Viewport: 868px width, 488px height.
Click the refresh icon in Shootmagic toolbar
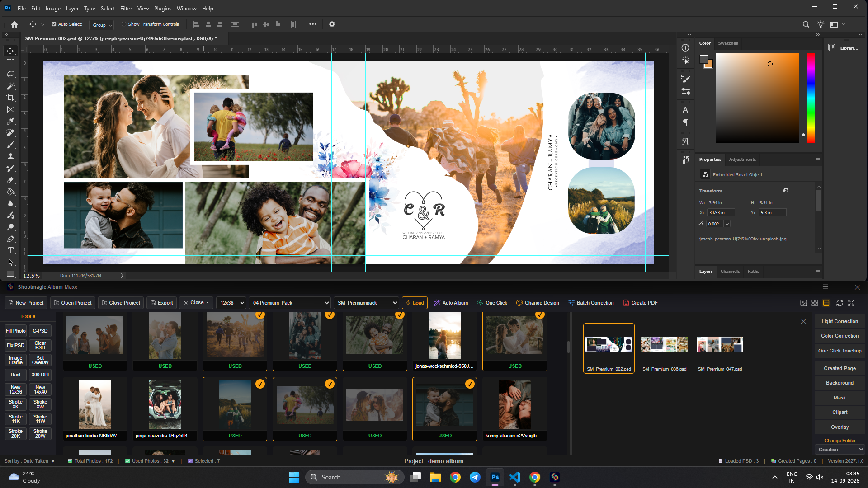point(840,303)
